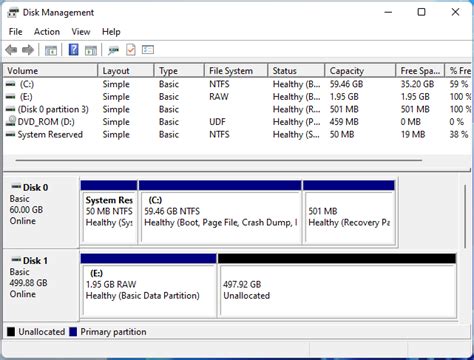Click the graphical pane vertical scrollbar

465,217
